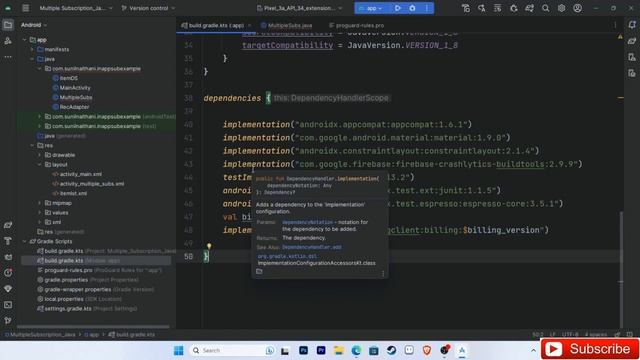Open RecAdapter class in project tree
Screen dimensions: 640x360
[74, 107]
